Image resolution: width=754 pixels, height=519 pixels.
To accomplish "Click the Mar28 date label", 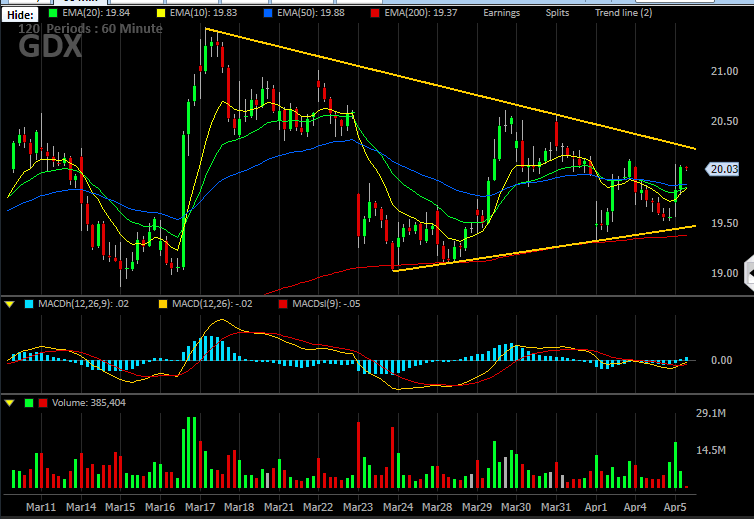I will (437, 507).
